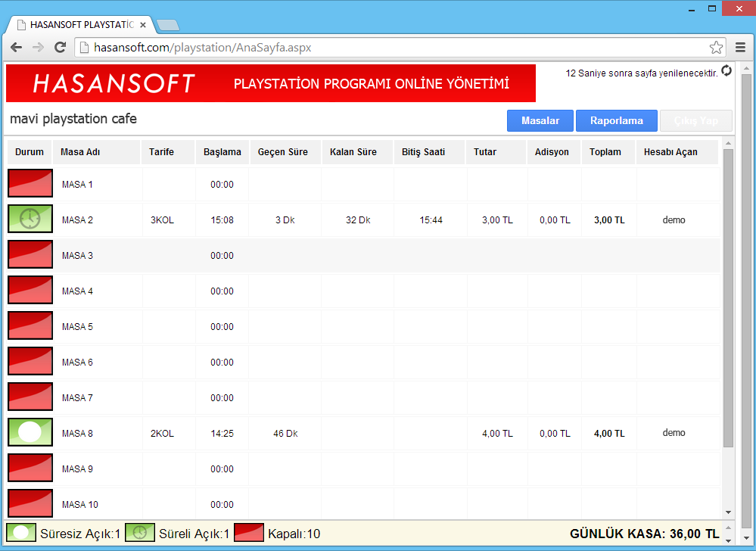Open the Masalar page
The width and height of the screenshot is (756, 551).
tap(540, 121)
